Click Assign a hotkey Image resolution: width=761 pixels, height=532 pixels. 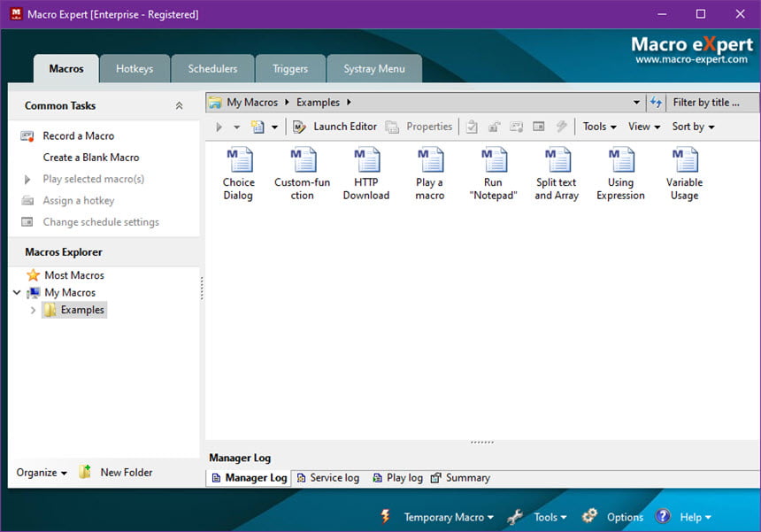point(78,200)
